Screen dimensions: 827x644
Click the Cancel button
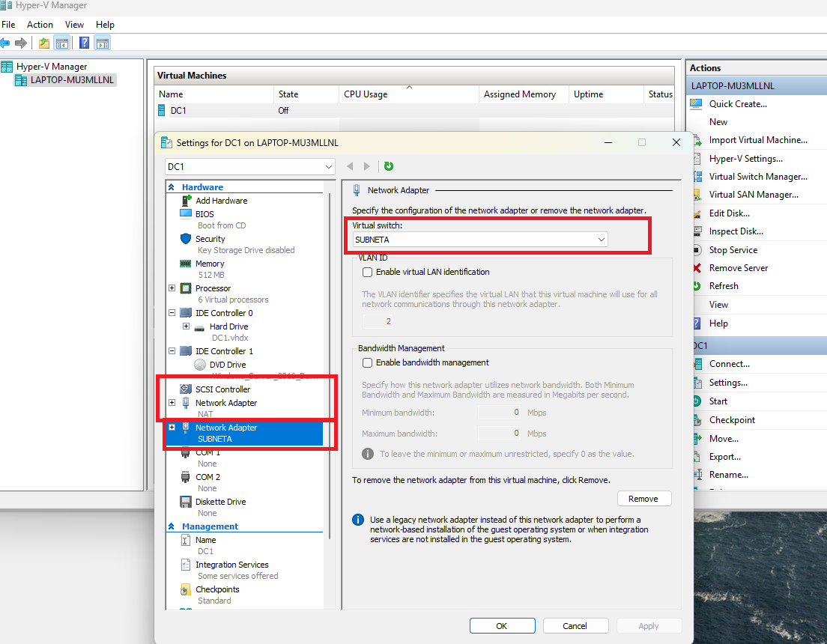click(x=575, y=625)
